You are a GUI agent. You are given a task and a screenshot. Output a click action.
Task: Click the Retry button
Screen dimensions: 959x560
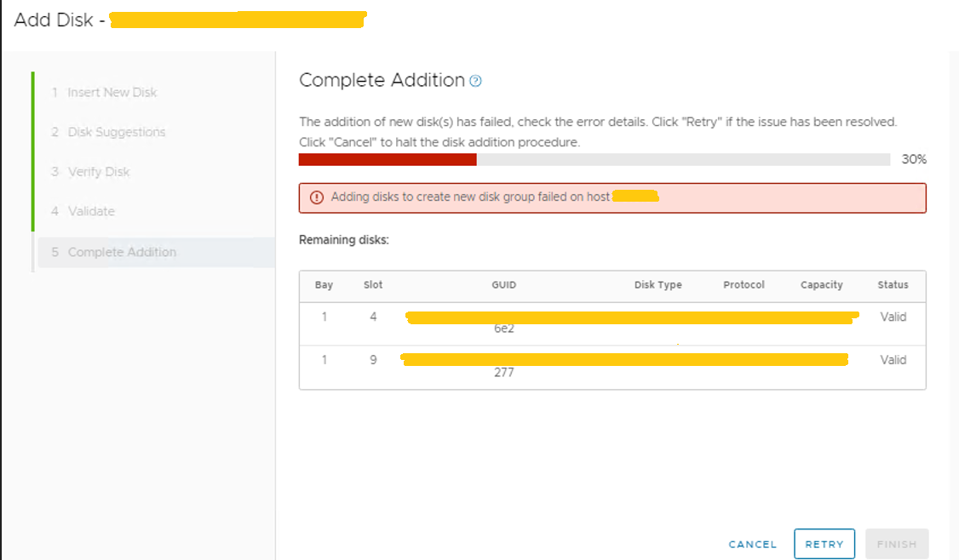(x=824, y=544)
